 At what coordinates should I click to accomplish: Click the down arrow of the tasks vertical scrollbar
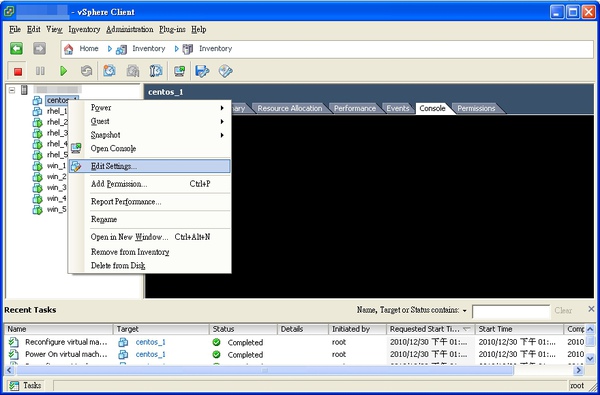tap(590, 359)
